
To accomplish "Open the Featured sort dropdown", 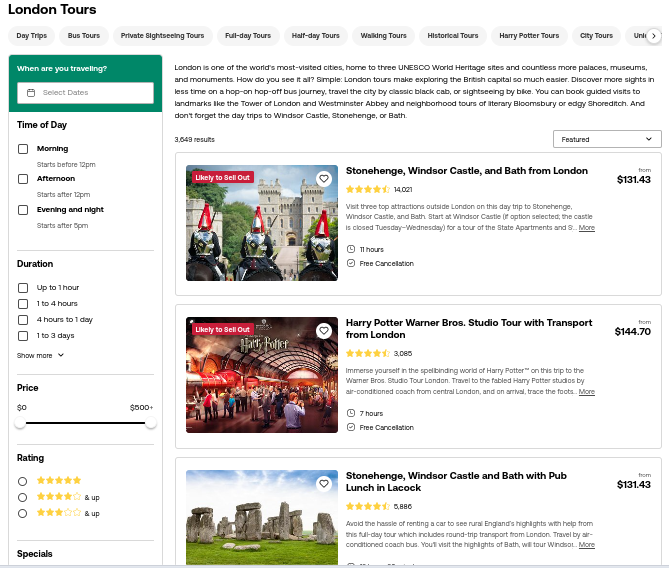I will tap(607, 139).
